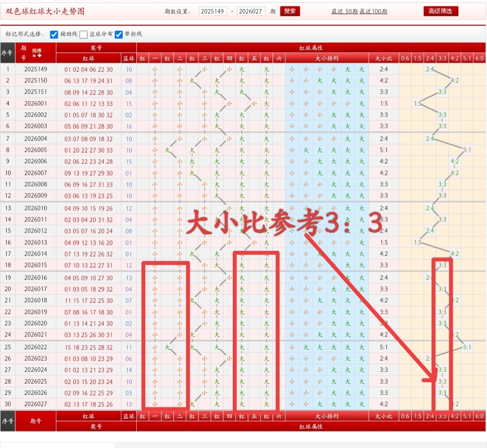Open the 最近 50期 link

tap(344, 11)
